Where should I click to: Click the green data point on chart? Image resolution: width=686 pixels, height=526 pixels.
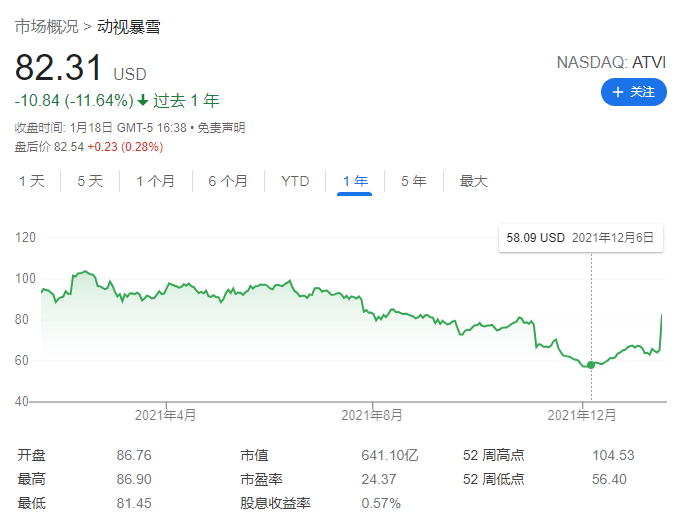pyautogui.click(x=591, y=365)
